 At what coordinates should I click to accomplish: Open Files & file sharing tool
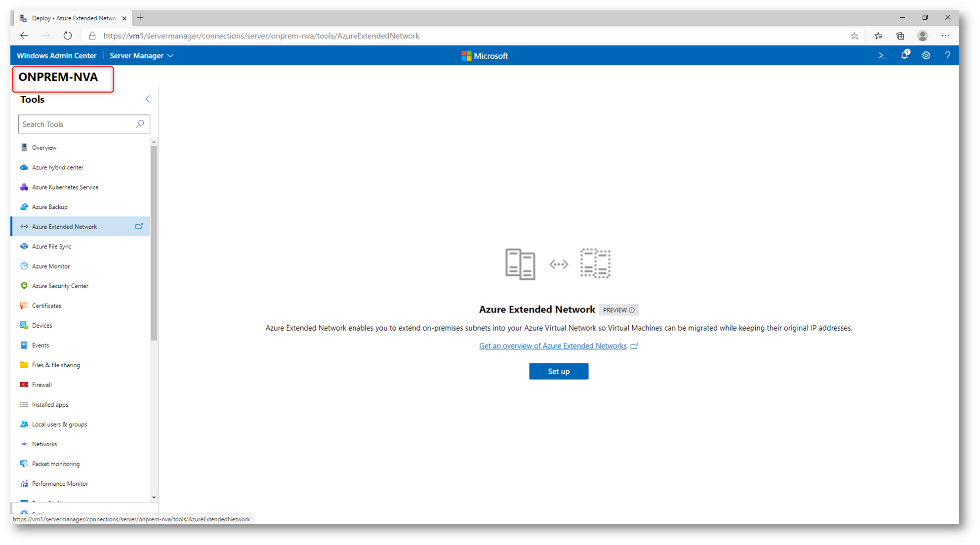80,365
